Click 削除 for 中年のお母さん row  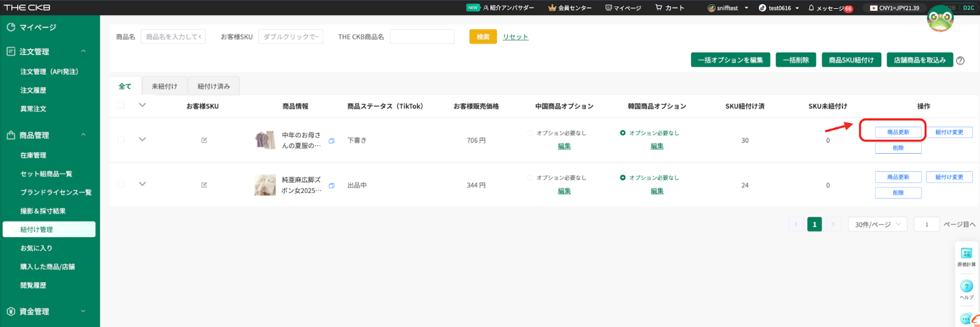tap(899, 148)
